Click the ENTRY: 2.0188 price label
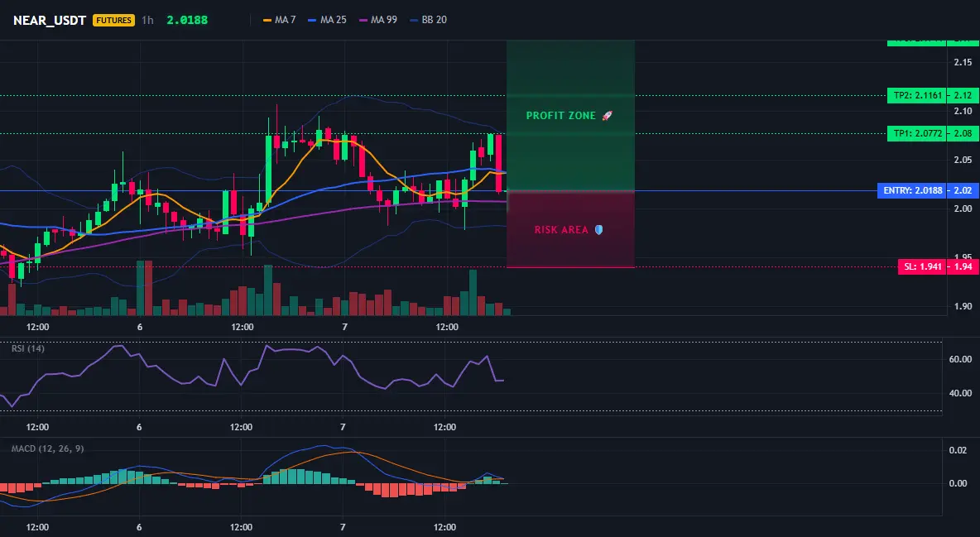The width and height of the screenshot is (980, 537). tap(912, 190)
